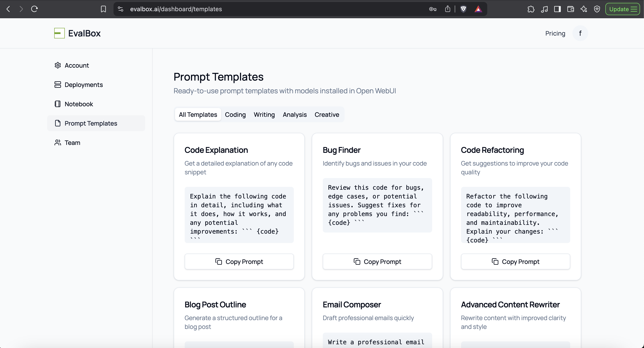Click the green Update button
644x348 pixels.
tap(622, 9)
